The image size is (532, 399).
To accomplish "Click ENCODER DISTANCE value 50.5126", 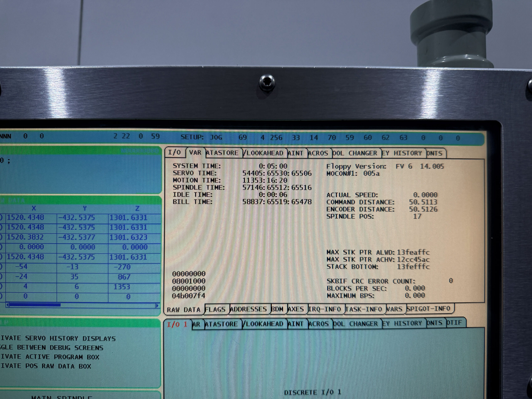I will pos(423,209).
